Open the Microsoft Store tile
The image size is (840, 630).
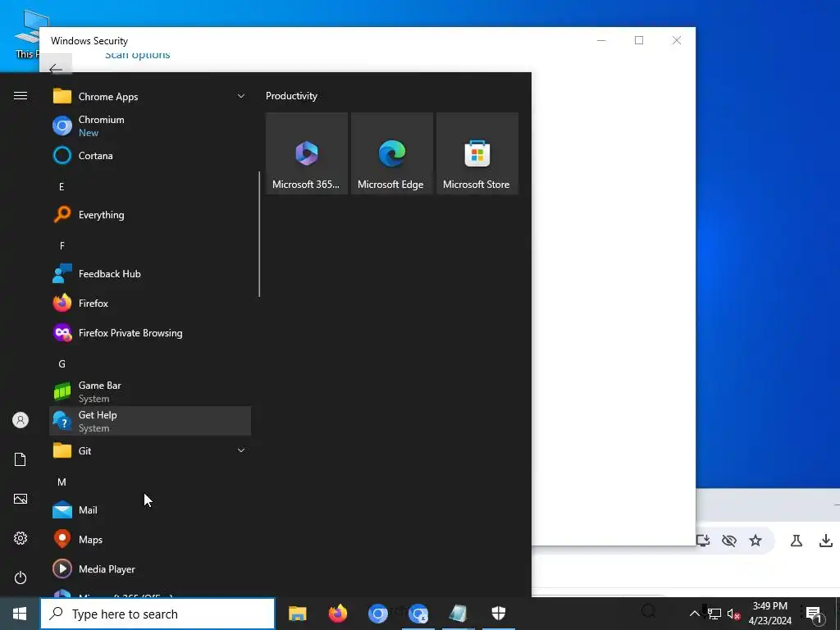pos(477,153)
